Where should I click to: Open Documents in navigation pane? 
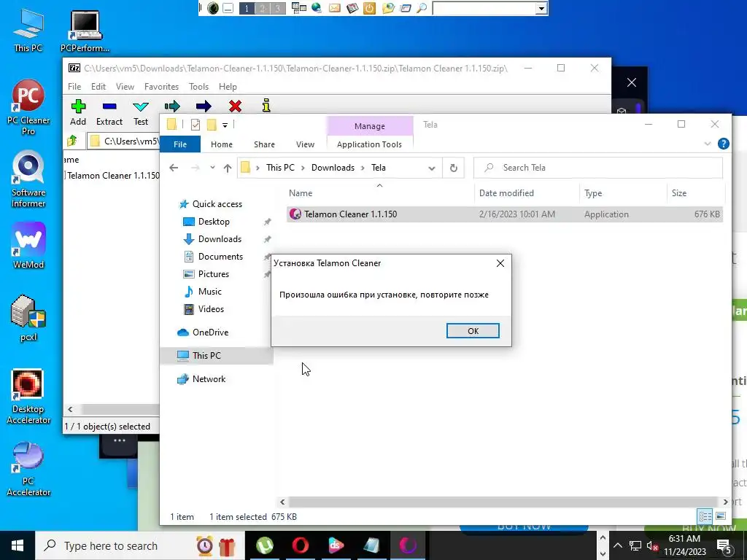220,257
